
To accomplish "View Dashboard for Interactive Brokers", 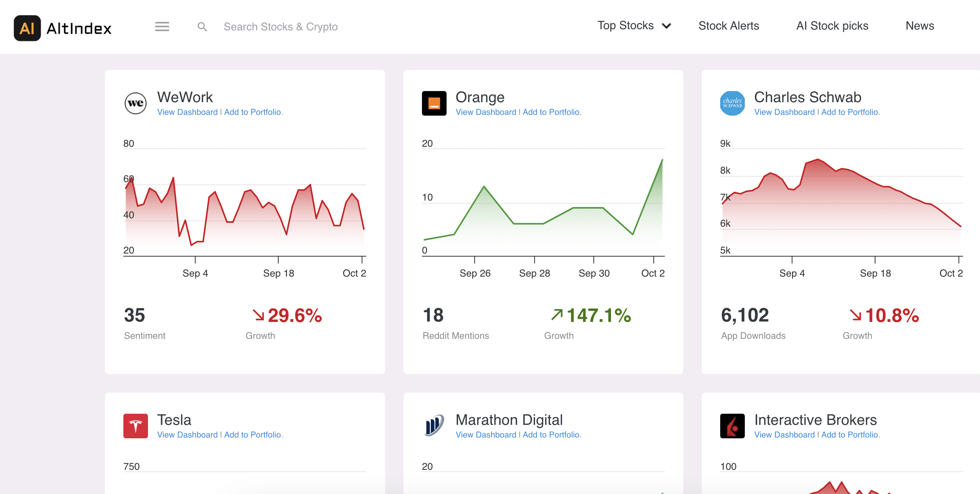I will [x=784, y=435].
